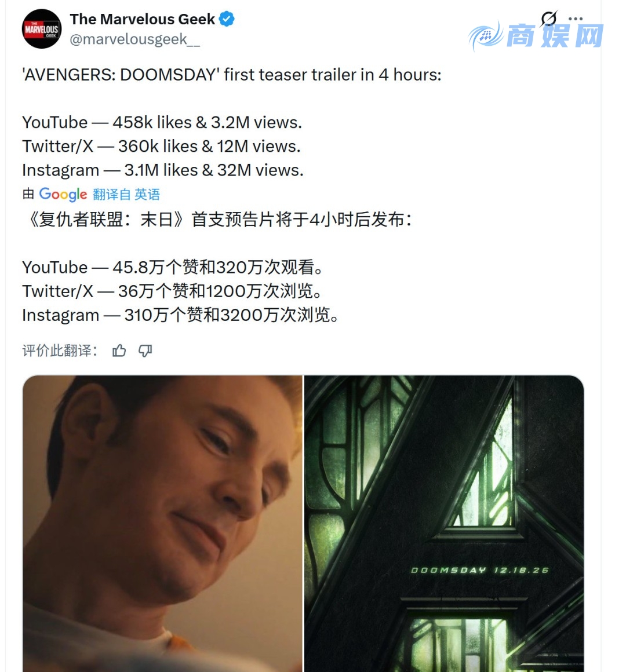Click the Twitter/X 36万个赞 translated line
Screen dimensions: 626x672
[x=172, y=291]
